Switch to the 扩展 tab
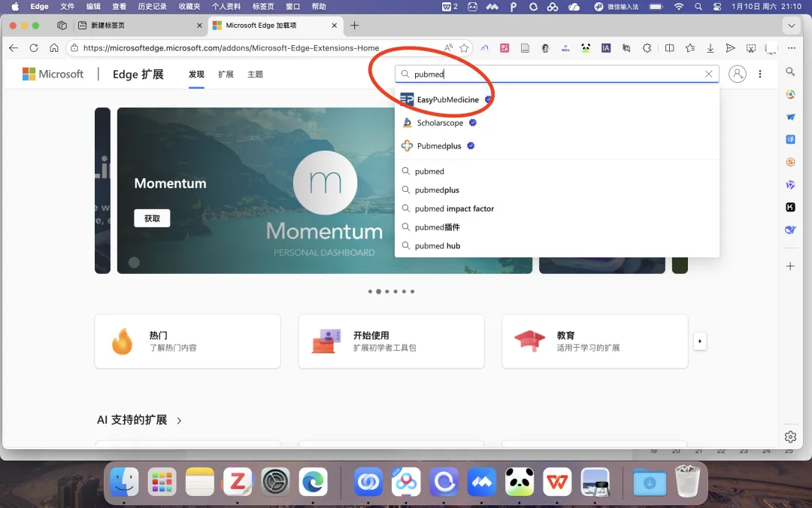This screenshot has width=812, height=508. click(226, 74)
